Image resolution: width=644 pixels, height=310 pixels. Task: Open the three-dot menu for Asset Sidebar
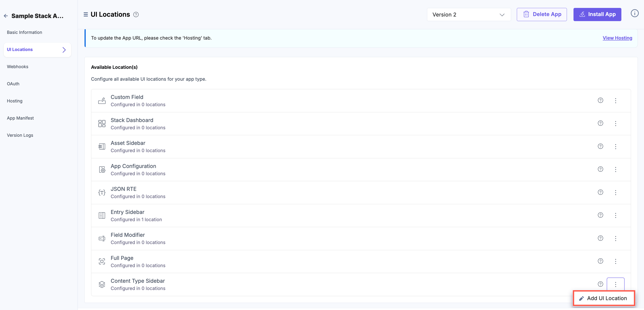(x=615, y=146)
